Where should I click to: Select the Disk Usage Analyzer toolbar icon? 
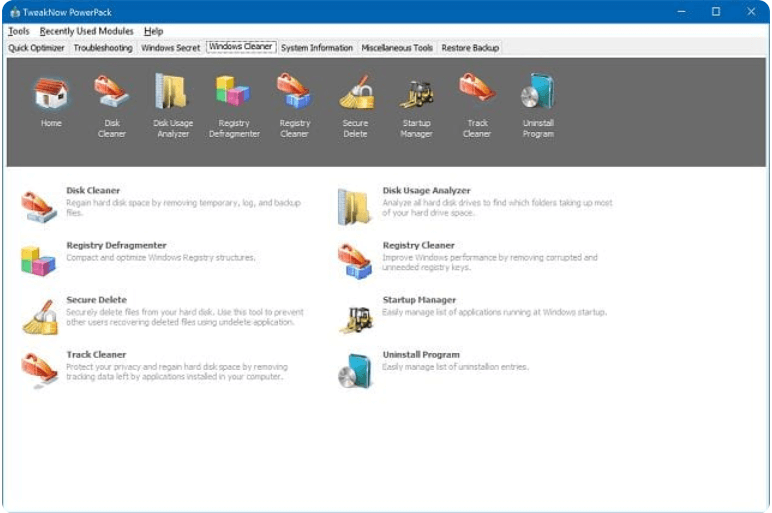coord(172,94)
